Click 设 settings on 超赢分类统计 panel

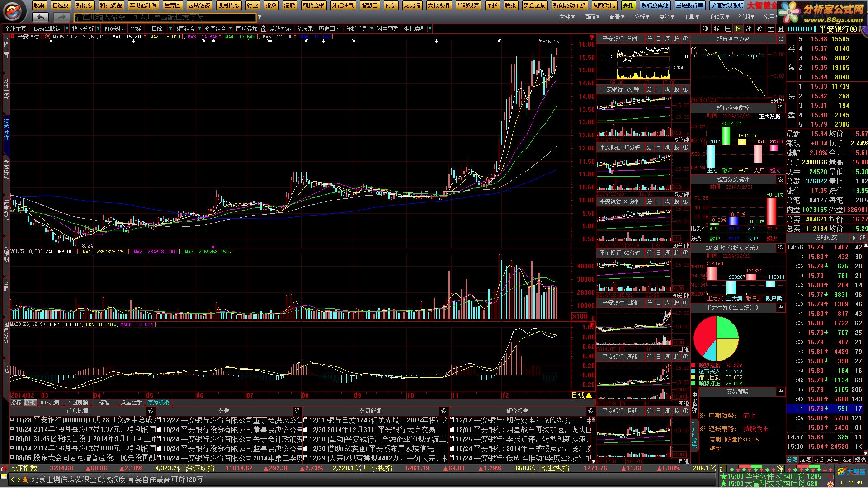(780, 179)
